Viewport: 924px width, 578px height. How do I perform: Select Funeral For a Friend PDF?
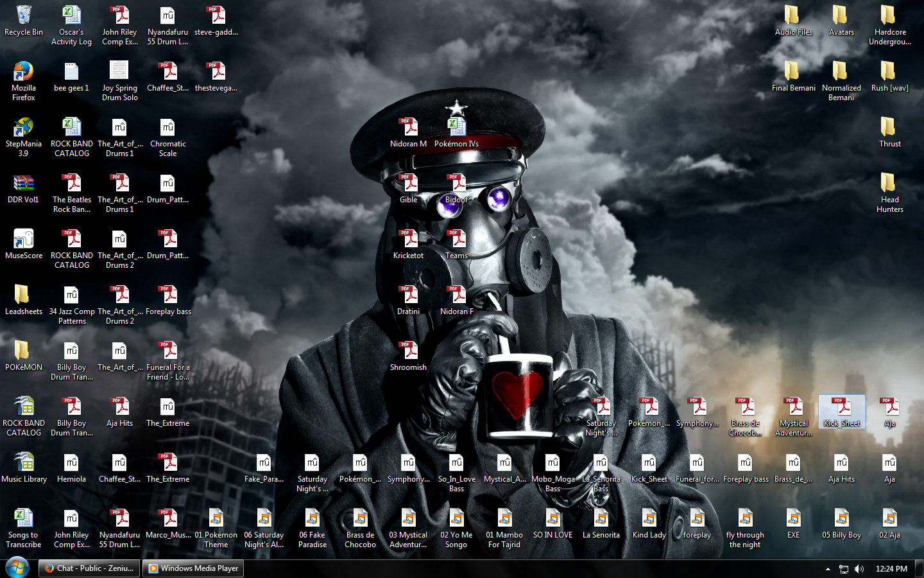point(168,361)
